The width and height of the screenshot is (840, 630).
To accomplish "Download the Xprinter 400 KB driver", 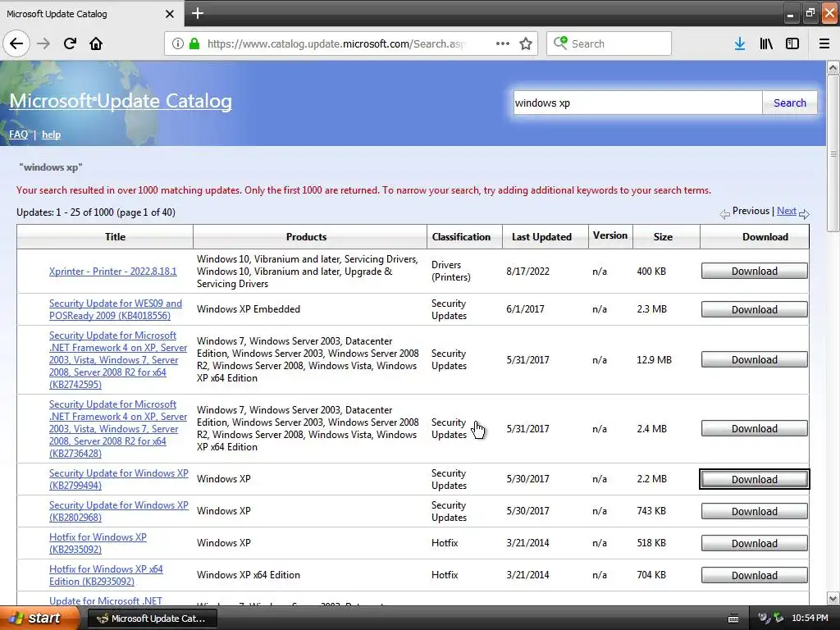I will coord(755,271).
